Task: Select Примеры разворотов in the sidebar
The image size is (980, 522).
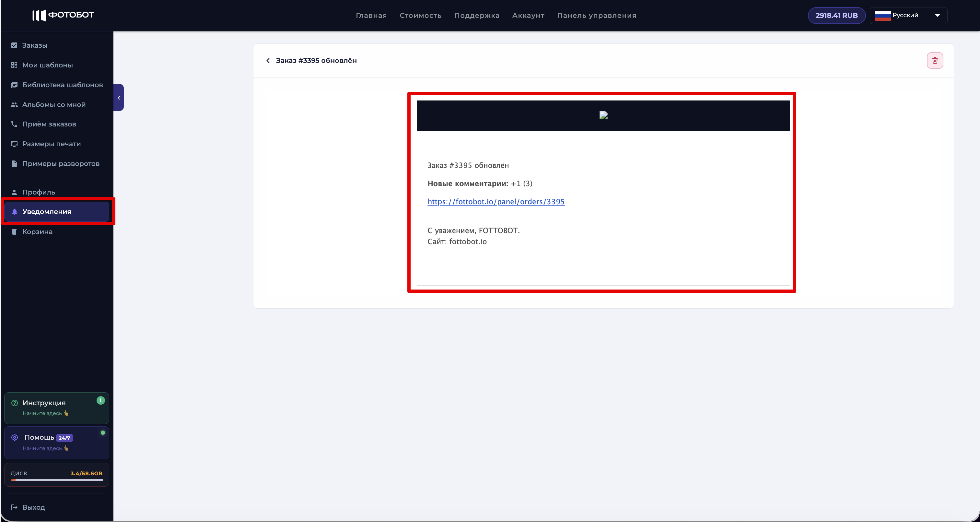Action: coord(57,164)
